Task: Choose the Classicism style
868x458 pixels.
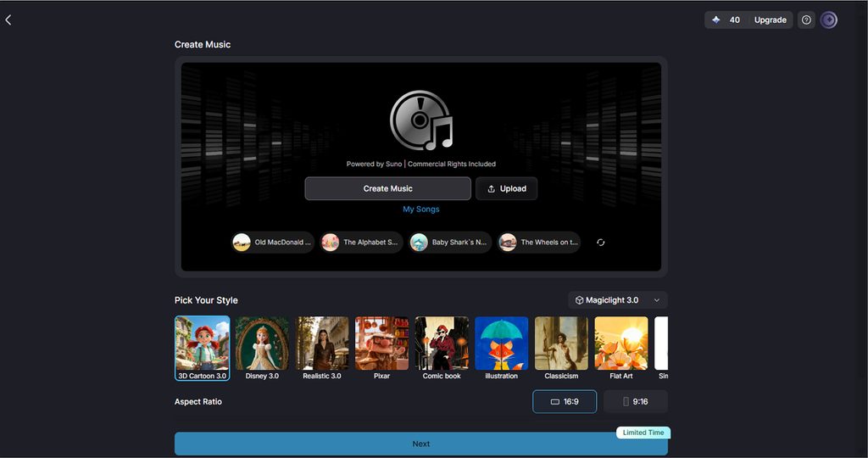Action: (561, 349)
